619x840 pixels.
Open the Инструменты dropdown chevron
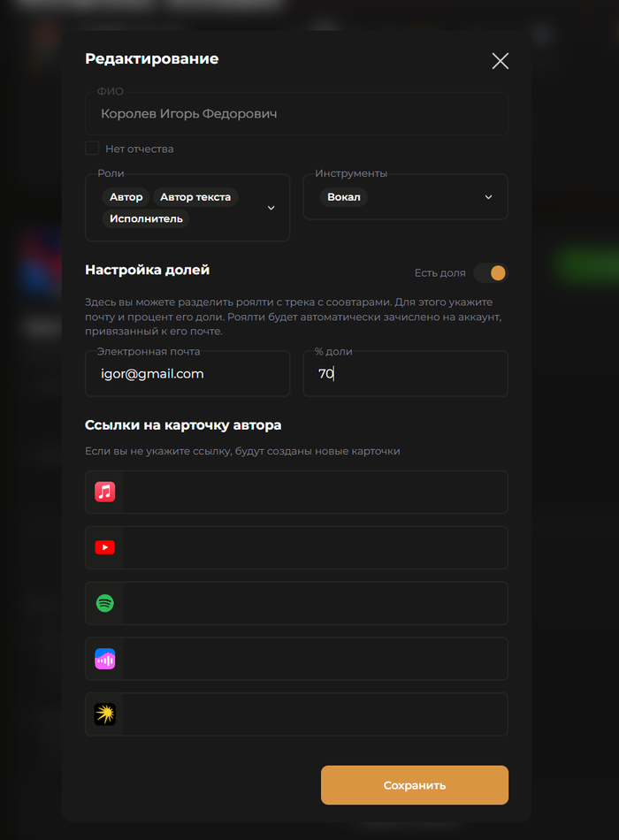(x=488, y=197)
